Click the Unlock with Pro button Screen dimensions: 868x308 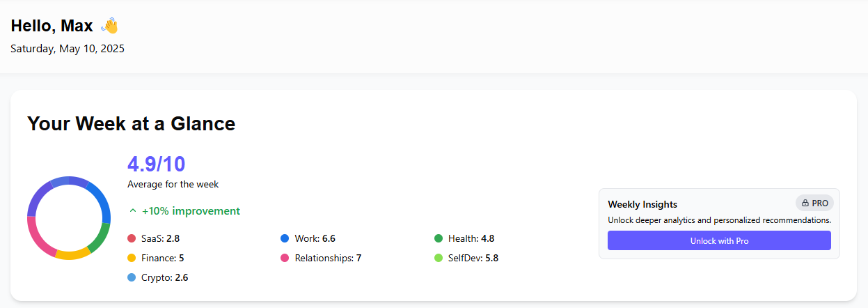point(719,240)
